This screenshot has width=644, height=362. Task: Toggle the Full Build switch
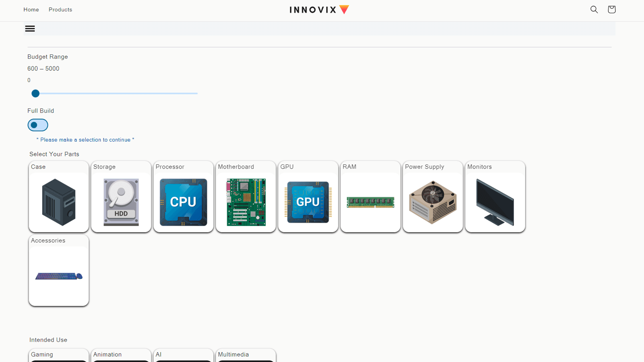pos(37,125)
